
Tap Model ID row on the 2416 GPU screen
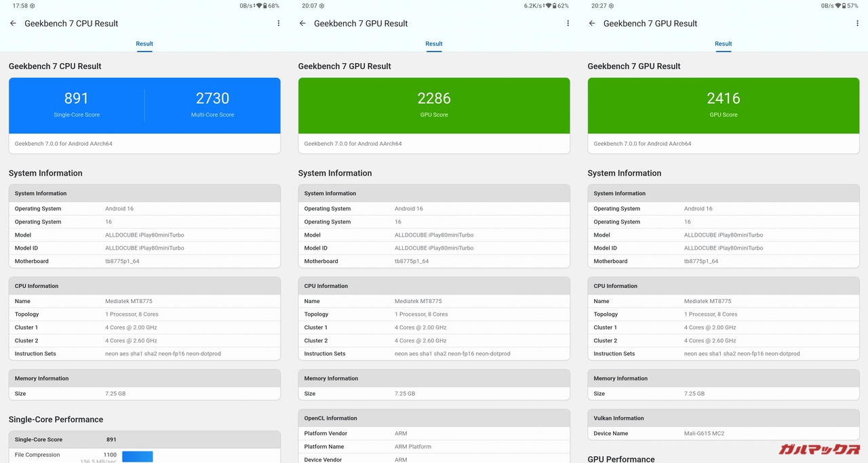pos(724,248)
